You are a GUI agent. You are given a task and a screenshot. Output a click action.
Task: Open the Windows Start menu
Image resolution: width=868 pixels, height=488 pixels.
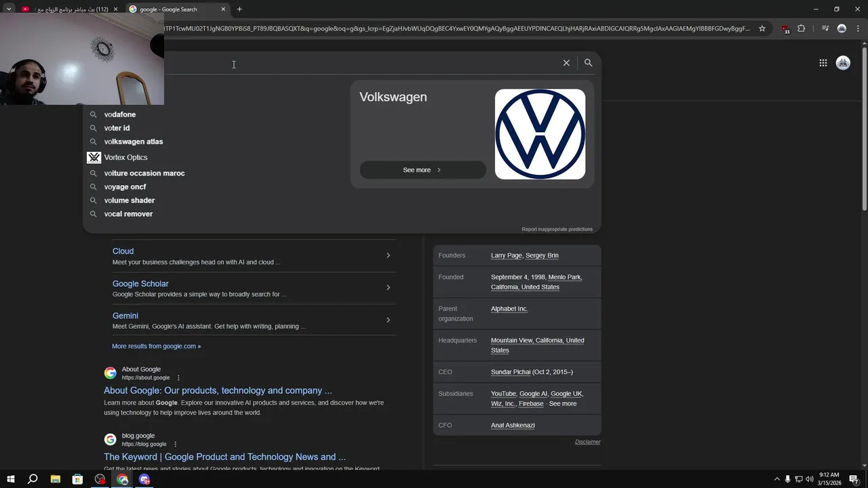click(x=10, y=479)
